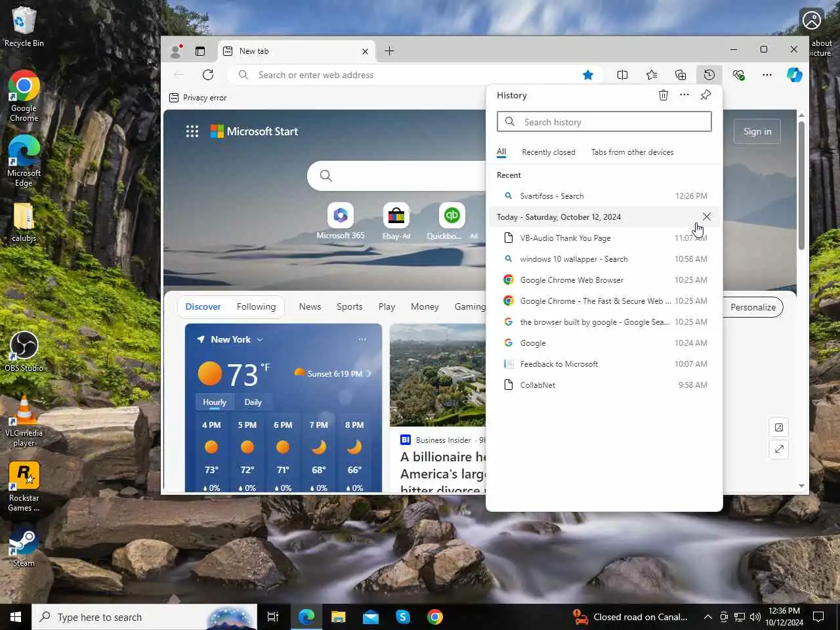Select the All history tab
Screen dimensions: 840x630
[501, 152]
